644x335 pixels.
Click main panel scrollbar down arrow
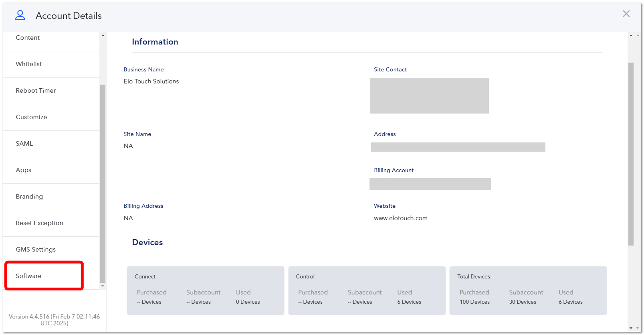[631, 328]
